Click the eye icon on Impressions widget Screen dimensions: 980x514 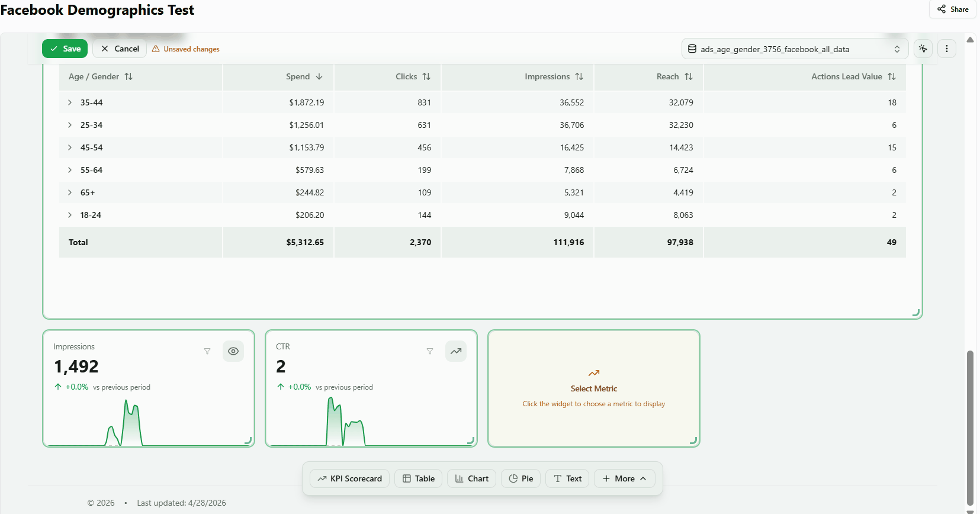click(233, 351)
